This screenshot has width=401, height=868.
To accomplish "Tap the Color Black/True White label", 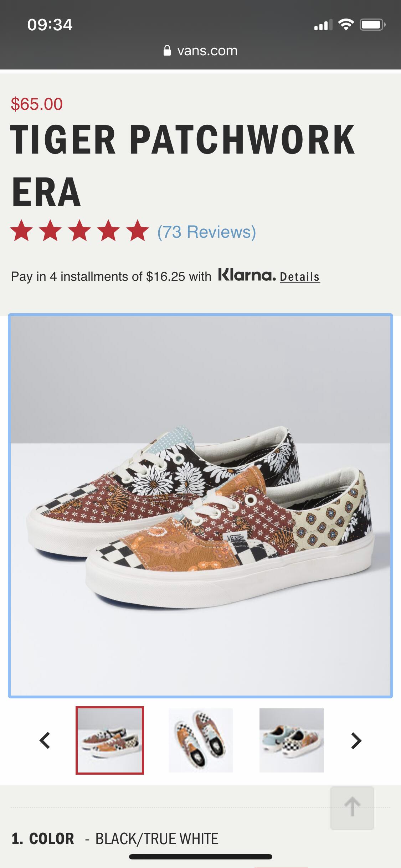I will pos(115,838).
